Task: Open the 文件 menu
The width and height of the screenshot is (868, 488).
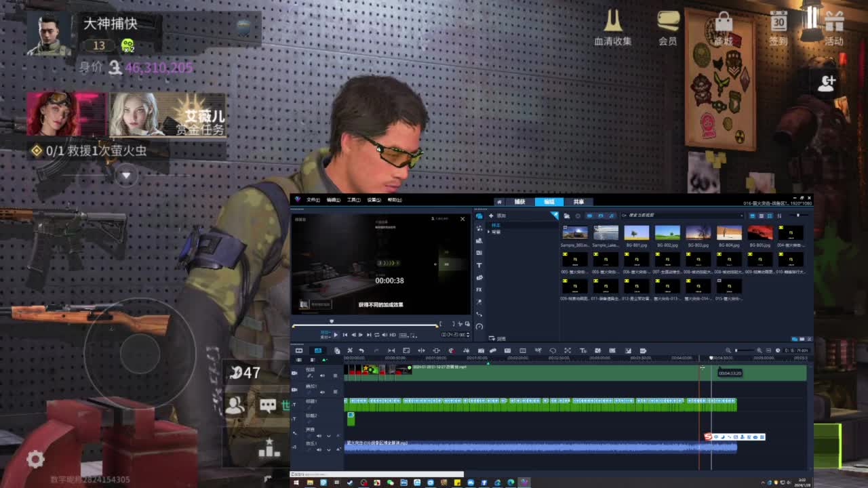Action: (x=313, y=200)
